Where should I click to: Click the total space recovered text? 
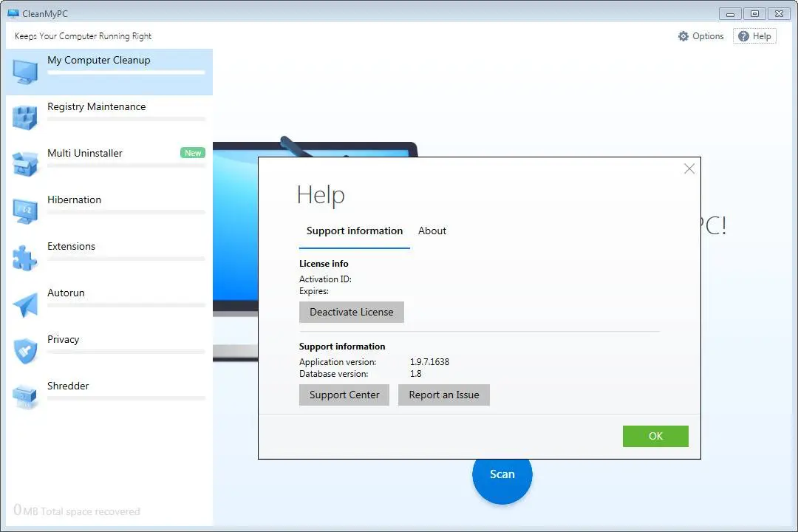tap(77, 511)
